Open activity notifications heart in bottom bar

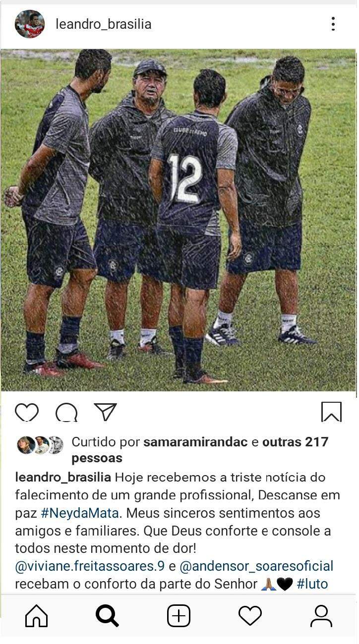pos(250,616)
